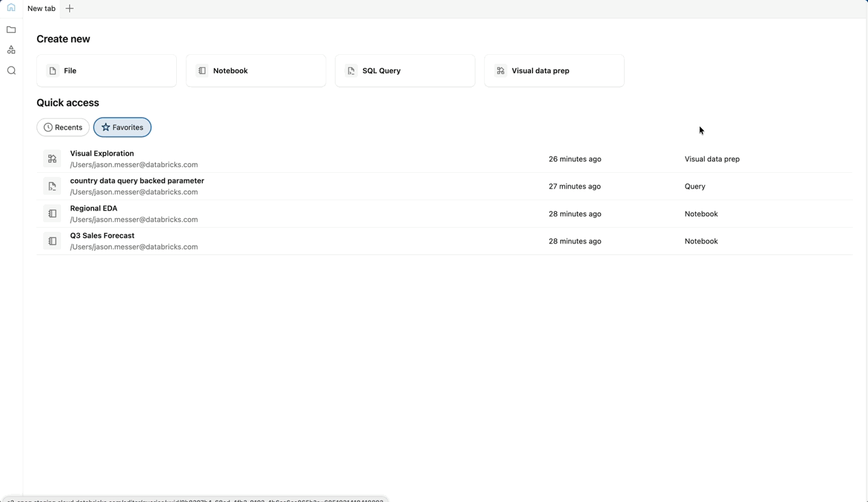Image resolution: width=868 pixels, height=502 pixels.
Task: Open country data query backed parameter
Action: tap(137, 181)
